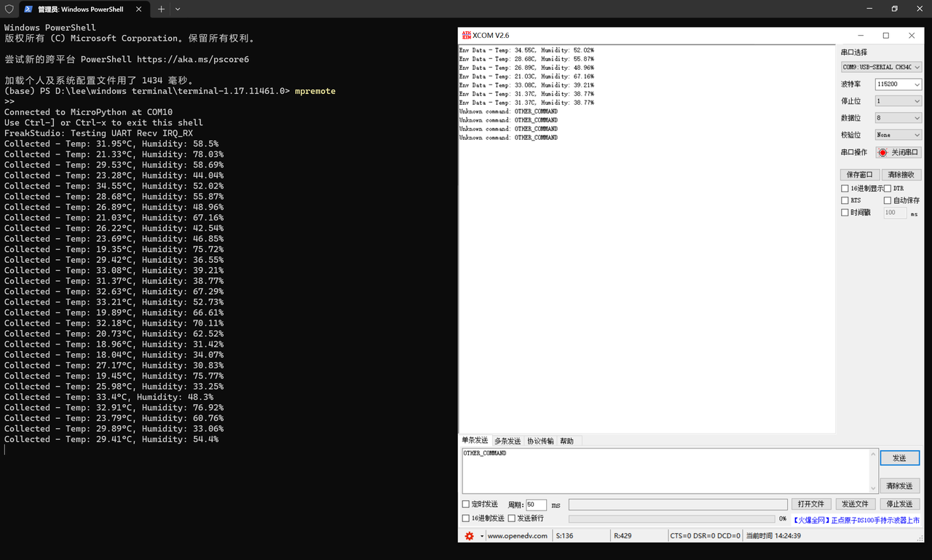Click the mpremote command text in PowerShell
The height and width of the screenshot is (560, 932).
click(315, 91)
